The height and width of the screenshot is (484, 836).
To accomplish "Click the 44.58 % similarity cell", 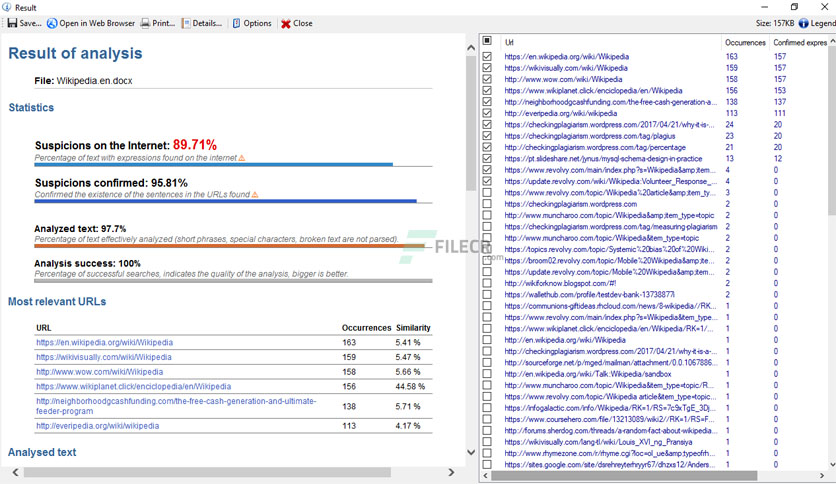I will (410, 386).
